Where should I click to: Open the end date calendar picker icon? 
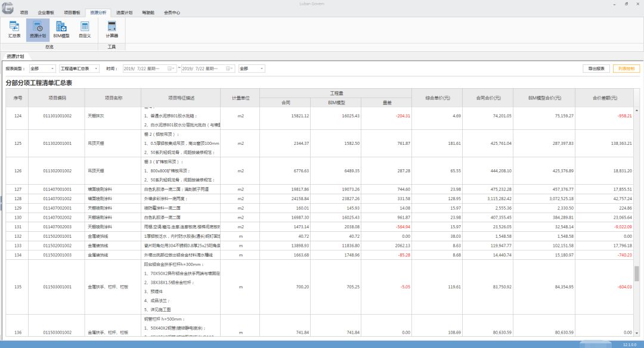click(228, 69)
